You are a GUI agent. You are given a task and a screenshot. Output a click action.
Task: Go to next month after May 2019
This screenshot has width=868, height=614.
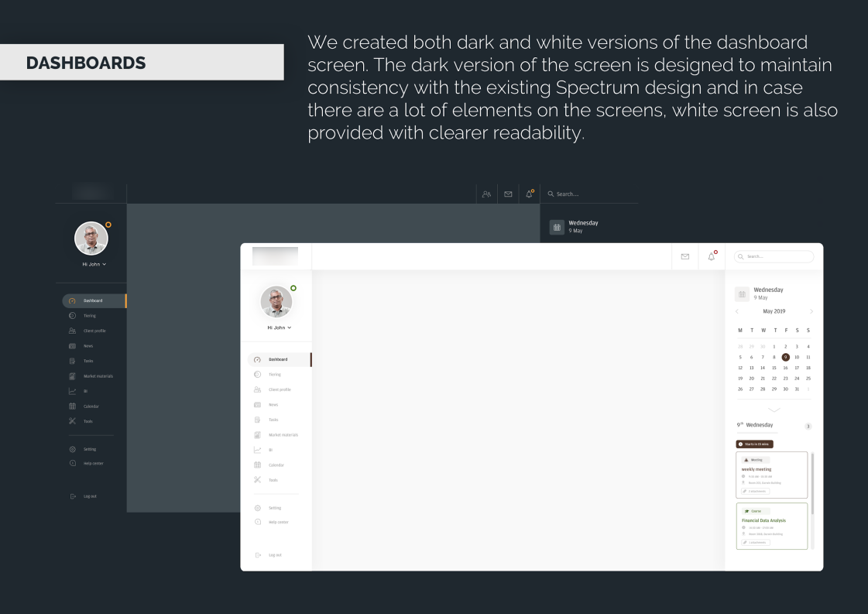coord(811,311)
